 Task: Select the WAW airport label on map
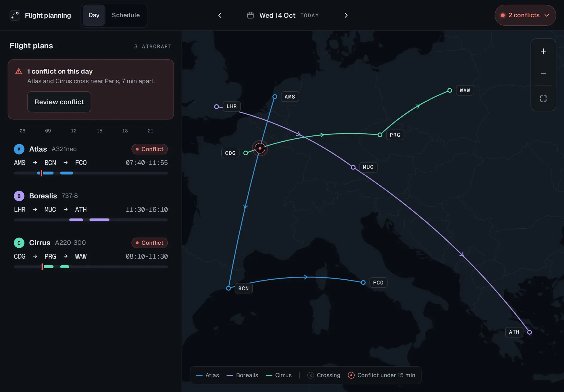(465, 91)
